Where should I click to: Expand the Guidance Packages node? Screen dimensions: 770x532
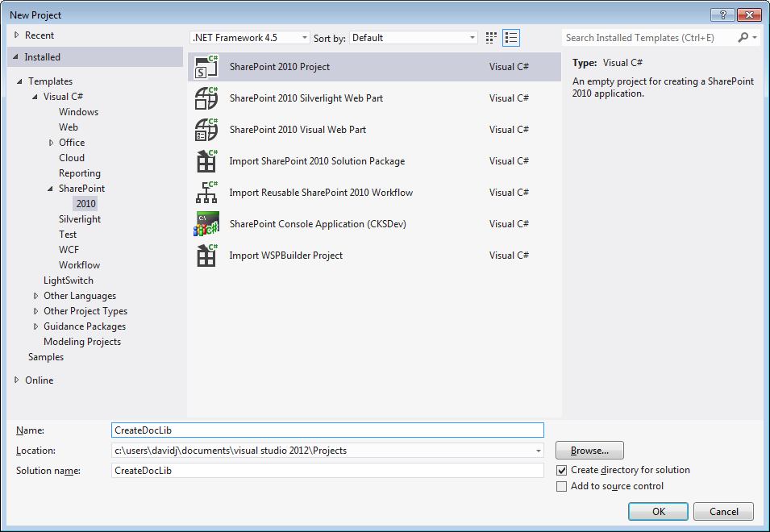tap(35, 326)
